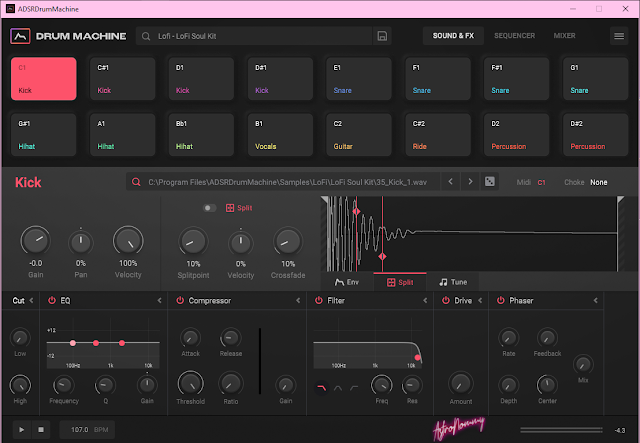The image size is (640, 443).
Task: Select the C1 Kick pad
Action: coord(44,79)
